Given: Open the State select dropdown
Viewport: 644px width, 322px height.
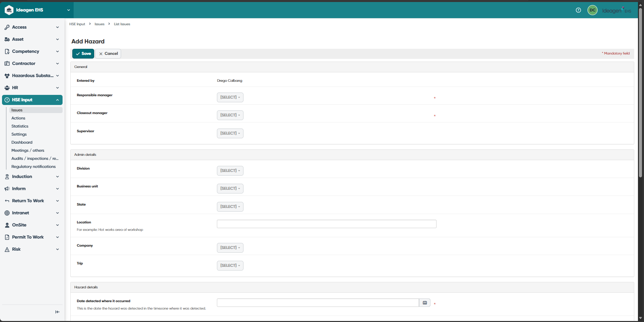Looking at the screenshot, I should coord(230,207).
